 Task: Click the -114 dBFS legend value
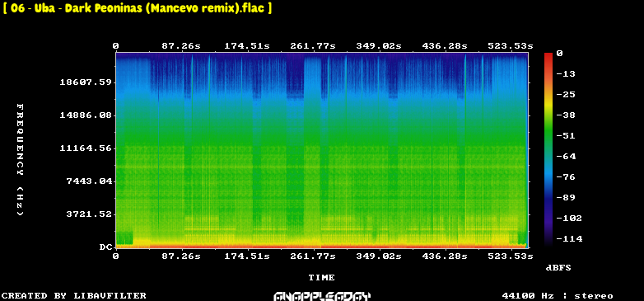(569, 239)
